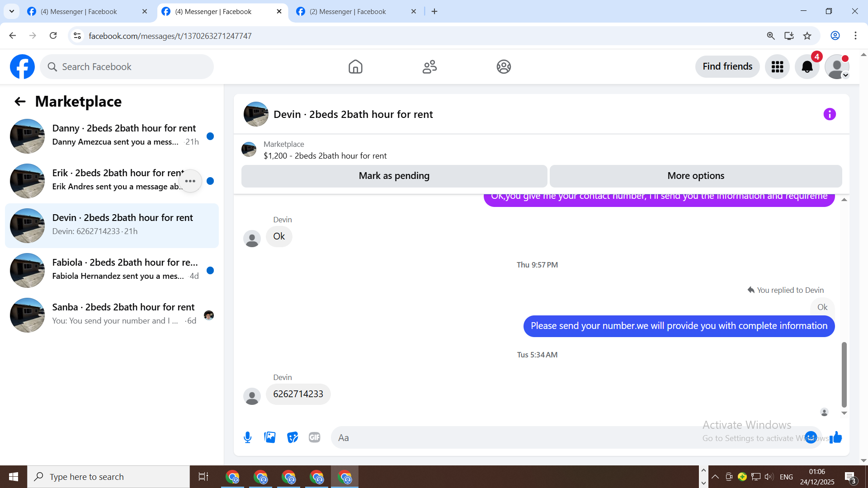Open the Chrome tab search dropdown

coord(12,11)
